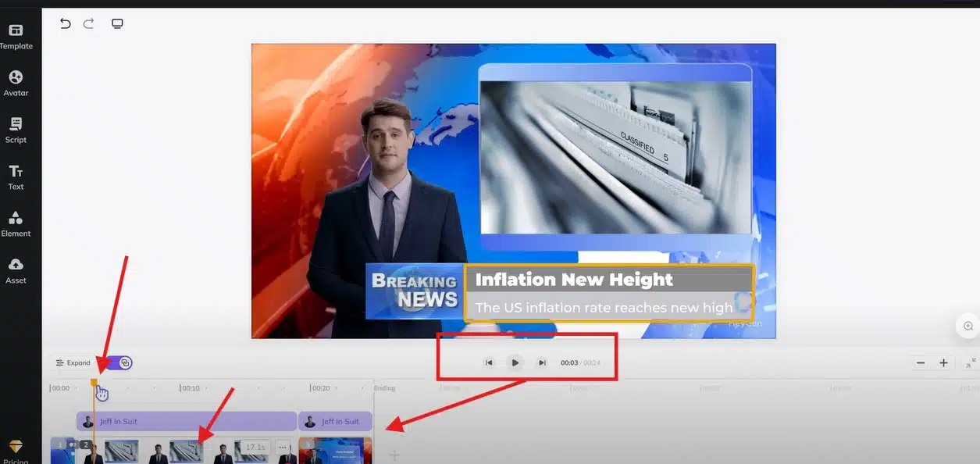Open the Template panel

click(16, 35)
